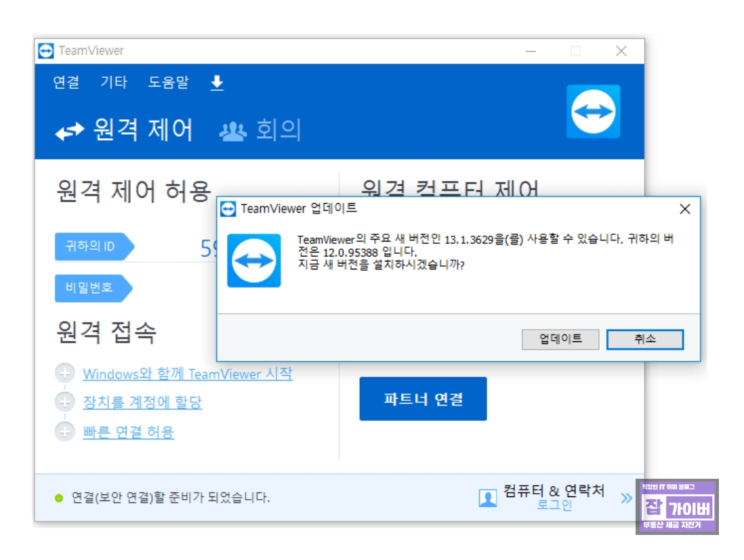Open the 기타 menu
The width and height of the screenshot is (744, 560).
(114, 82)
